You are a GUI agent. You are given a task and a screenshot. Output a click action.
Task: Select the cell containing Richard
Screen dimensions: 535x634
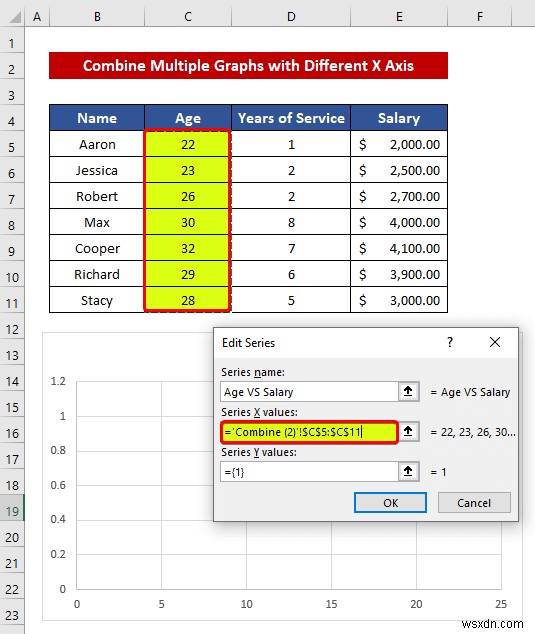tap(97, 274)
